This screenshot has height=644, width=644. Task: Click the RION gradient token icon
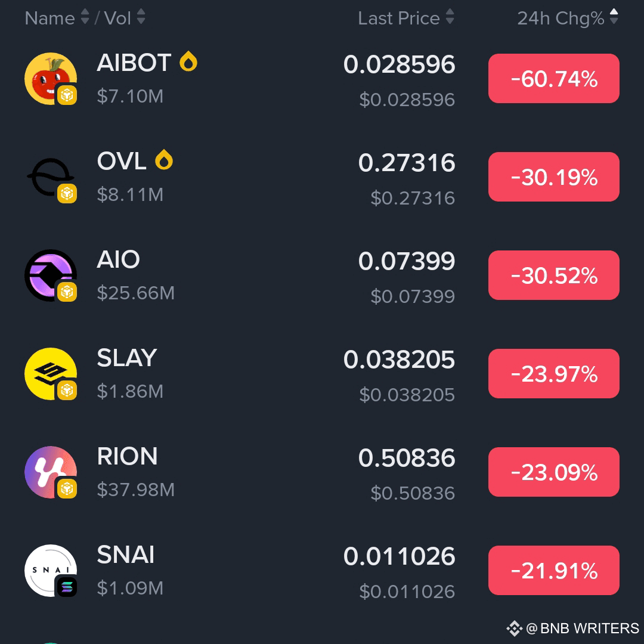pos(51,472)
